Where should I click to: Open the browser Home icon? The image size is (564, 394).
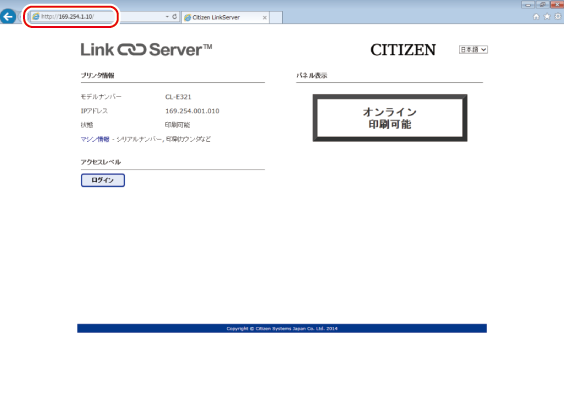(536, 17)
